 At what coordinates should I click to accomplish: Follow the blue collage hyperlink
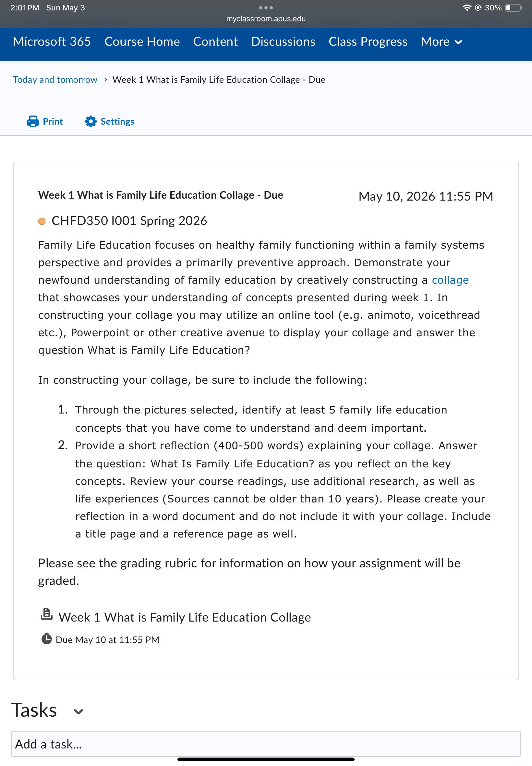point(450,280)
